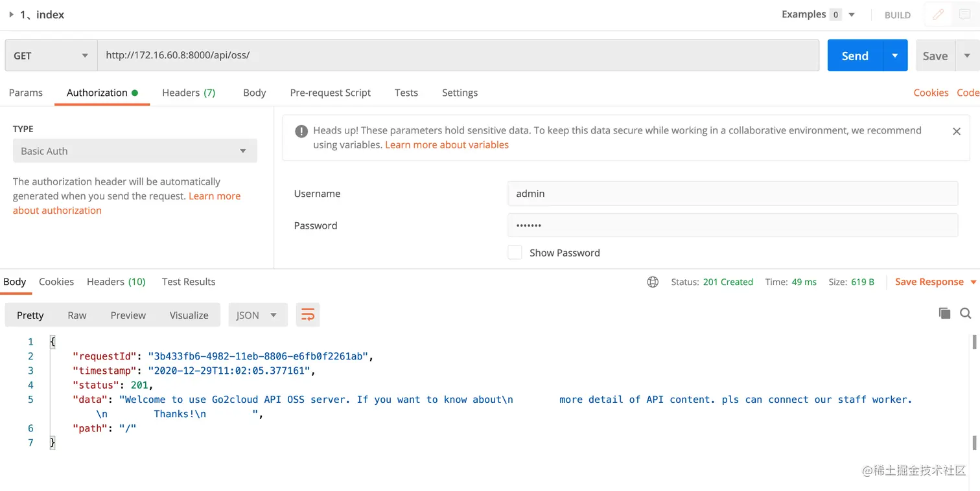Enable the Show Password checkbox
Image resolution: width=980 pixels, height=491 pixels.
(x=515, y=253)
